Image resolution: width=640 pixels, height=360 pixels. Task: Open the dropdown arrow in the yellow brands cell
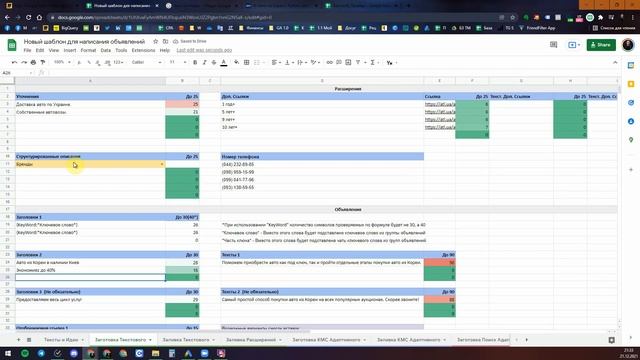(x=162, y=164)
